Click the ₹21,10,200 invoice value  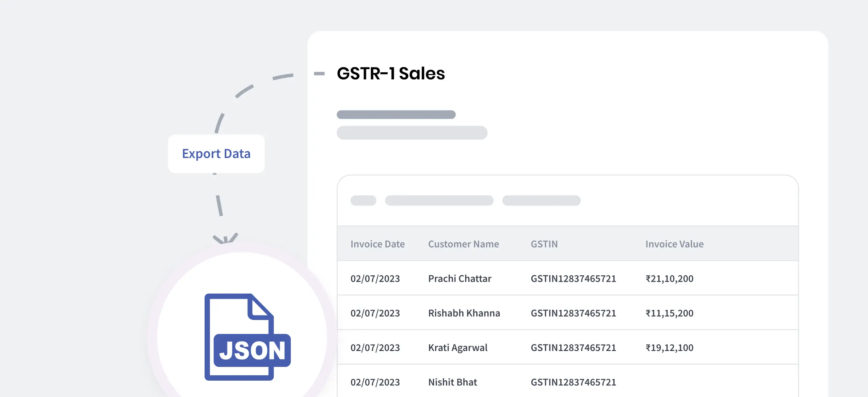(669, 278)
